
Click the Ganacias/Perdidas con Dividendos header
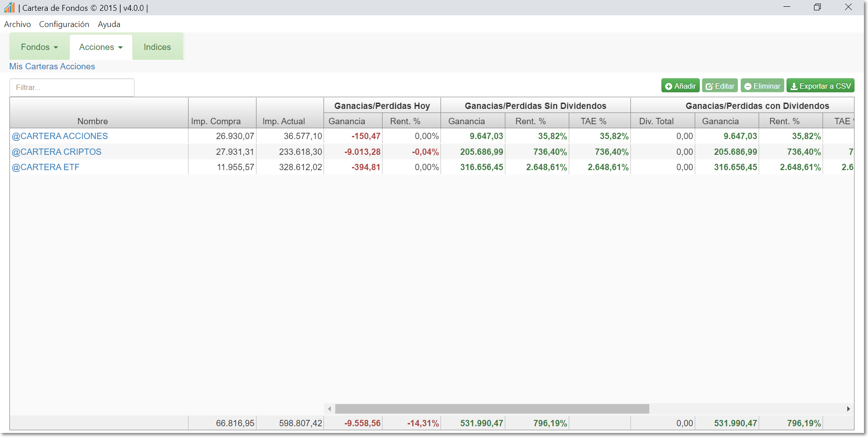(757, 106)
